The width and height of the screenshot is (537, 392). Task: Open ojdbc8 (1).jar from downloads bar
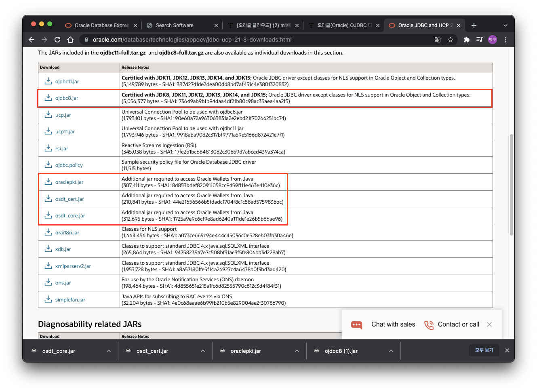[x=341, y=351]
